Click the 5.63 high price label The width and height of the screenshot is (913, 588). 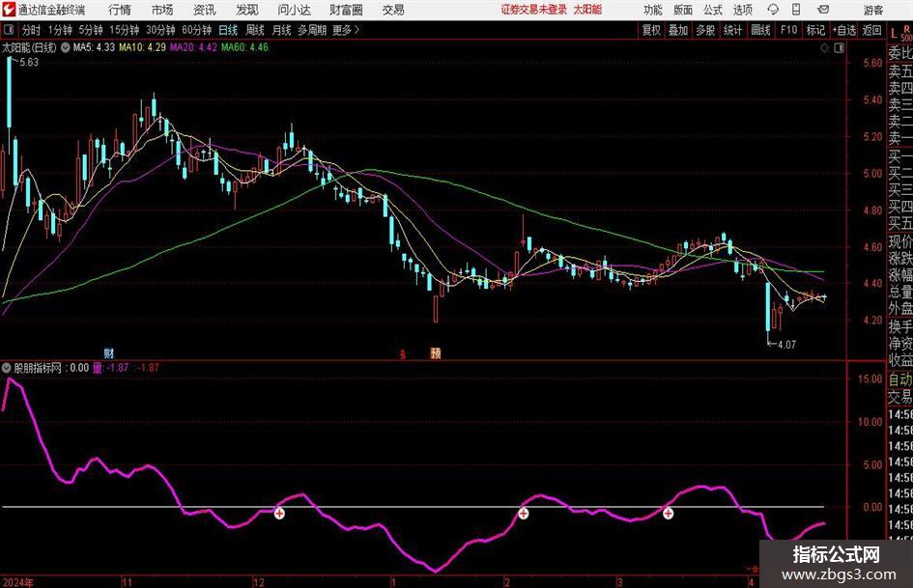pos(29,63)
